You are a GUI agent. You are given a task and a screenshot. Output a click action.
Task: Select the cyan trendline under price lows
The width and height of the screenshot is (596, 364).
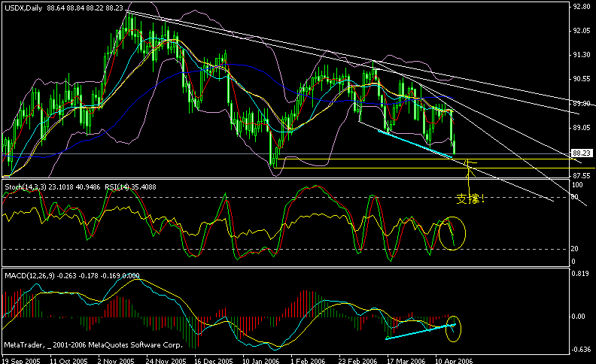415,143
